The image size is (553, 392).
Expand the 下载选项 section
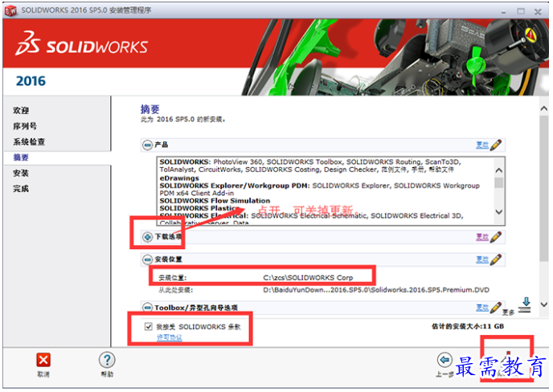coord(147,237)
